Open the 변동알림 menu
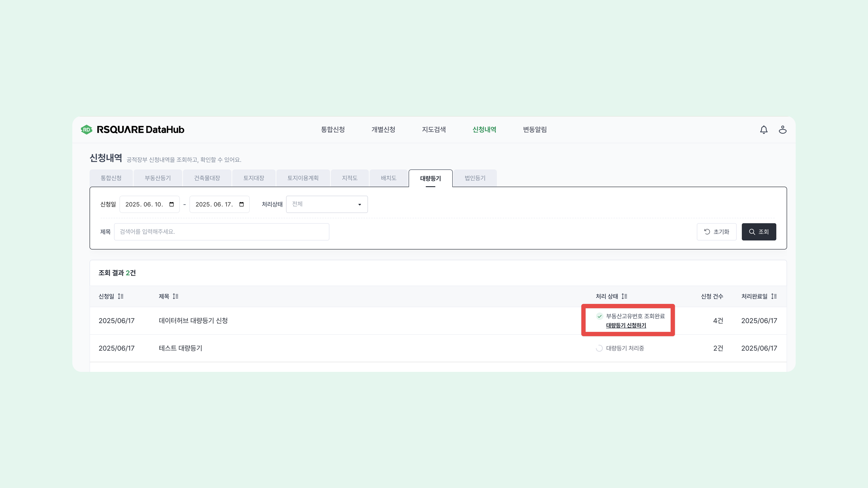The height and width of the screenshot is (488, 868). pos(535,130)
